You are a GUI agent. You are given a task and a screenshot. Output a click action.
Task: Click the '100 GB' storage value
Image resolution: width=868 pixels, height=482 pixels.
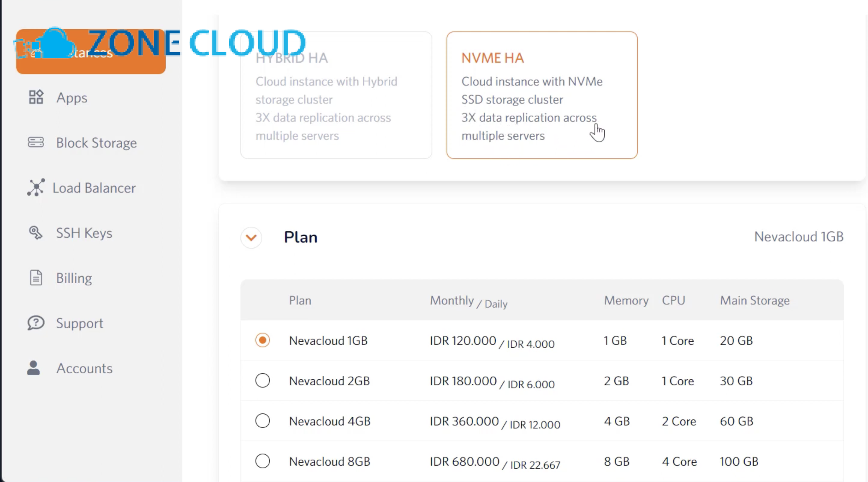click(x=739, y=461)
